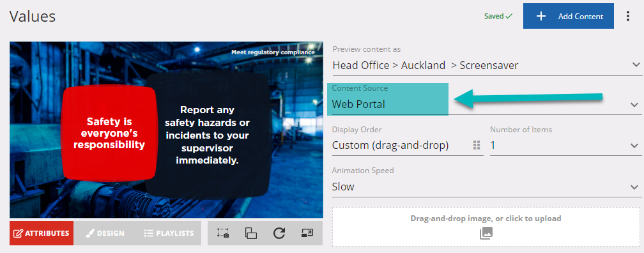Screen dimensions: 644x253
Task: Click the image gallery icon in upload area
Action: 486,233
